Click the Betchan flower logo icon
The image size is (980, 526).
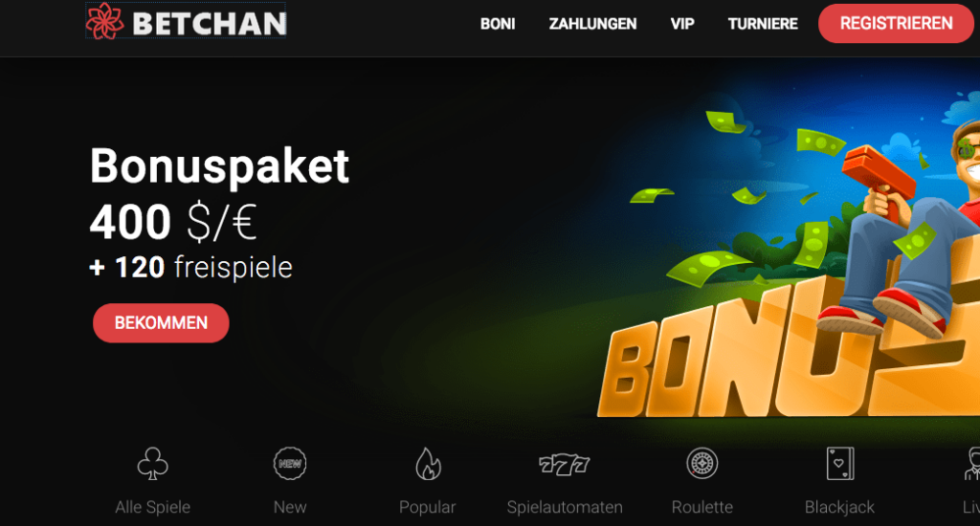(104, 21)
